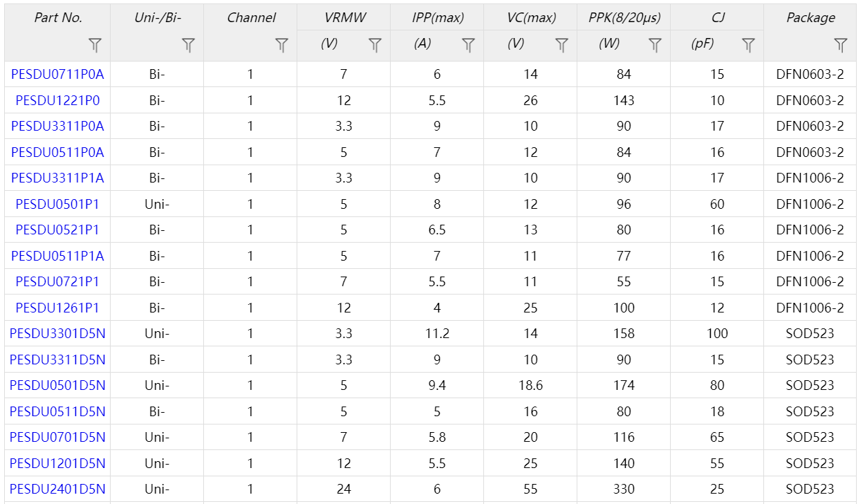The width and height of the screenshot is (865, 504).
Task: Open the IPP(max) filter funnel
Action: 468,46
